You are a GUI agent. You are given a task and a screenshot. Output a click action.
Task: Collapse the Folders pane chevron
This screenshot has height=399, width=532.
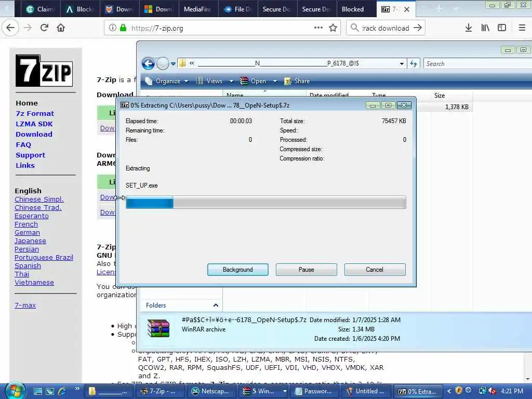tap(216, 305)
